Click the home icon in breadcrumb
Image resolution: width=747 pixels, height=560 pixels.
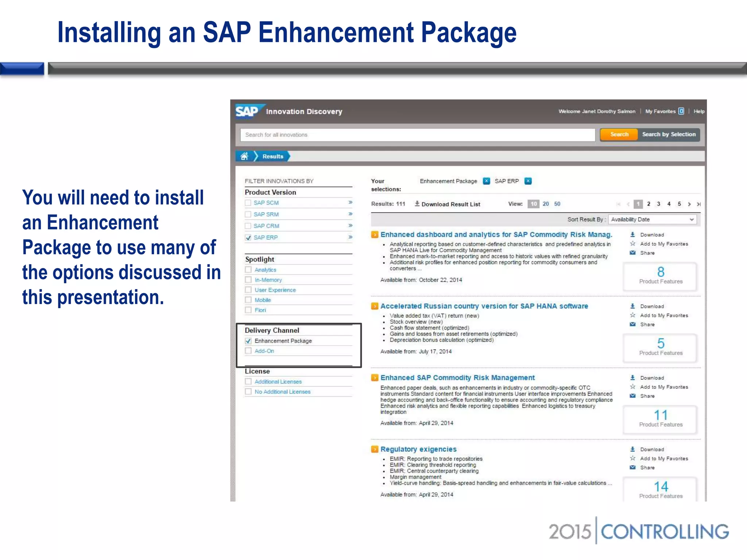(x=244, y=156)
